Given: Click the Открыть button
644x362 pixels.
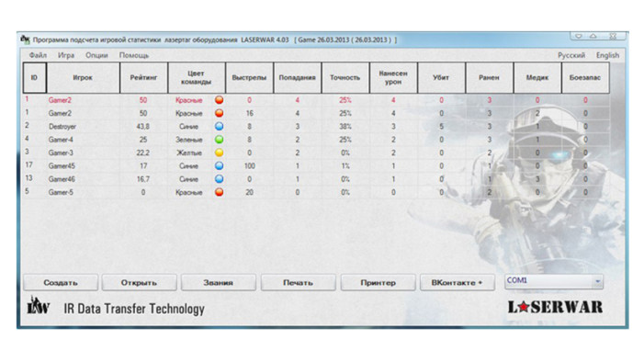Looking at the screenshot, I should (x=140, y=283).
